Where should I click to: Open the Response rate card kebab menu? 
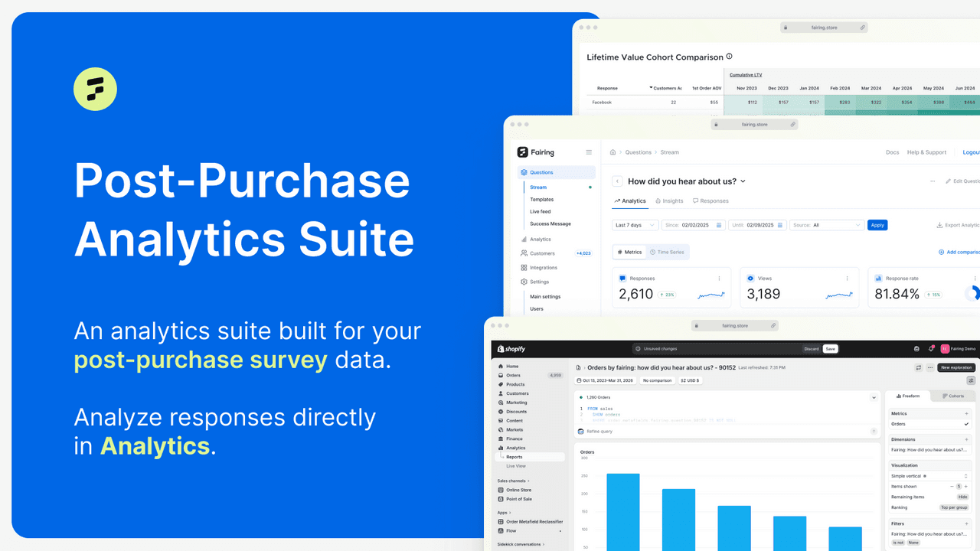974,279
